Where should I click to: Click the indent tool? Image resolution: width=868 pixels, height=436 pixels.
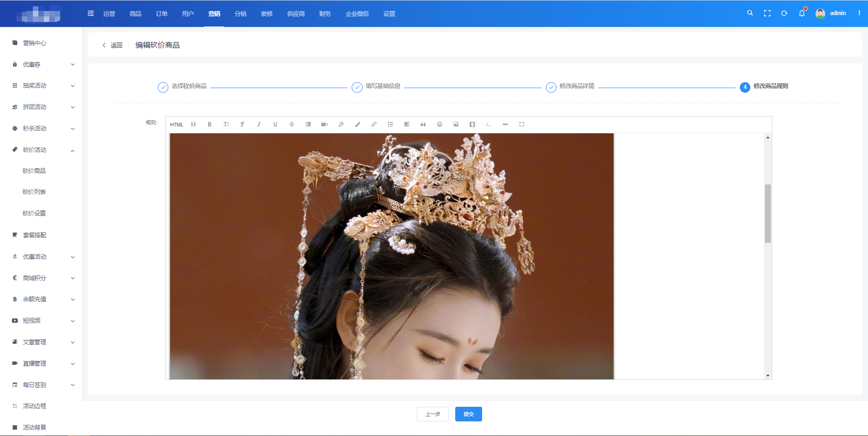click(308, 124)
